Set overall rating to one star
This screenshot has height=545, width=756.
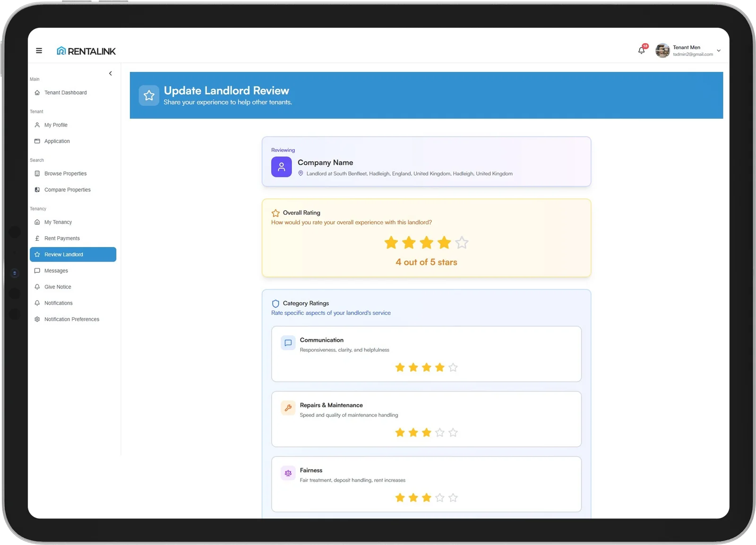click(391, 243)
